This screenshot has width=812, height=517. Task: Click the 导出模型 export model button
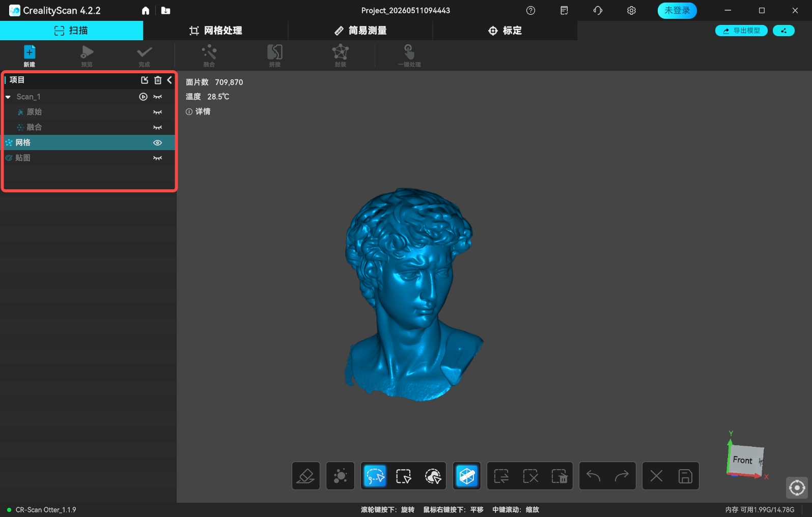tap(741, 31)
